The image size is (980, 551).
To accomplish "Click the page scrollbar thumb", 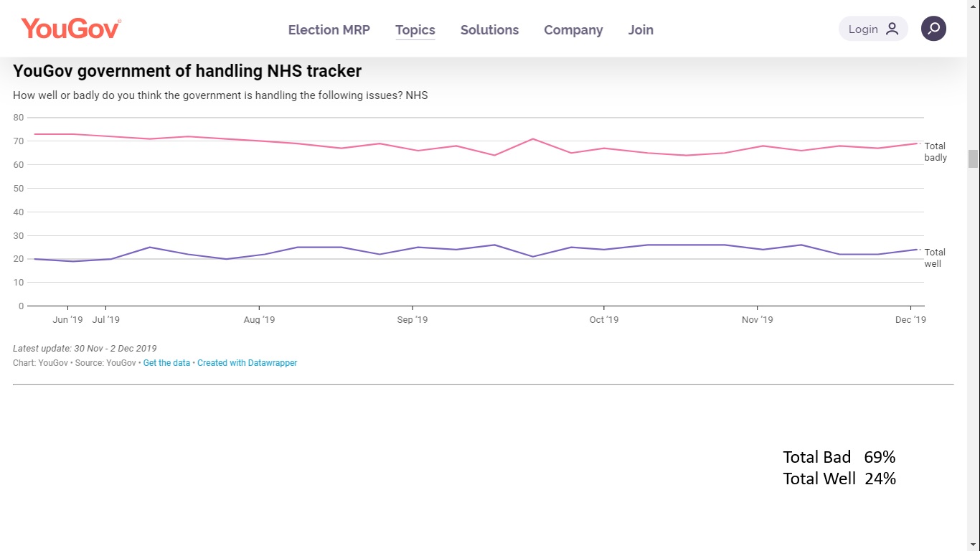I will pyautogui.click(x=973, y=159).
